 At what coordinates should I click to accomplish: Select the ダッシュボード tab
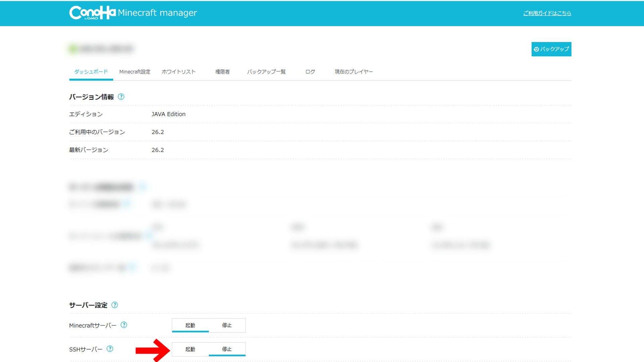tap(91, 72)
